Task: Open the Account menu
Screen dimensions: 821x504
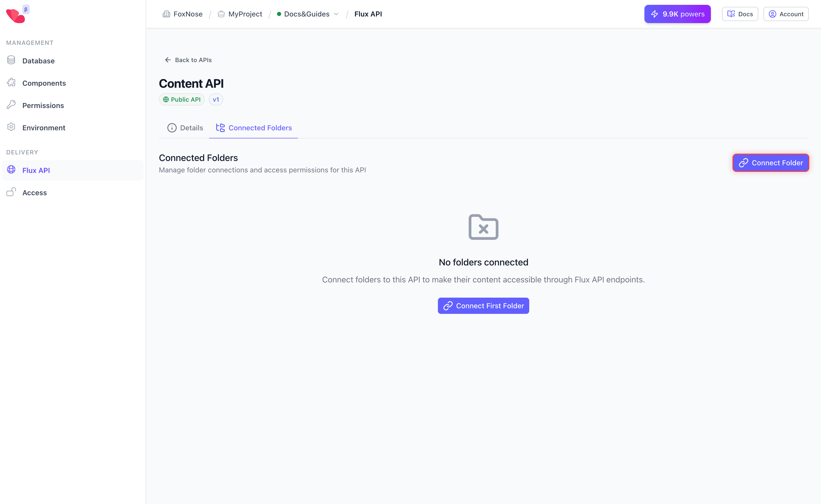Action: tap(786, 14)
